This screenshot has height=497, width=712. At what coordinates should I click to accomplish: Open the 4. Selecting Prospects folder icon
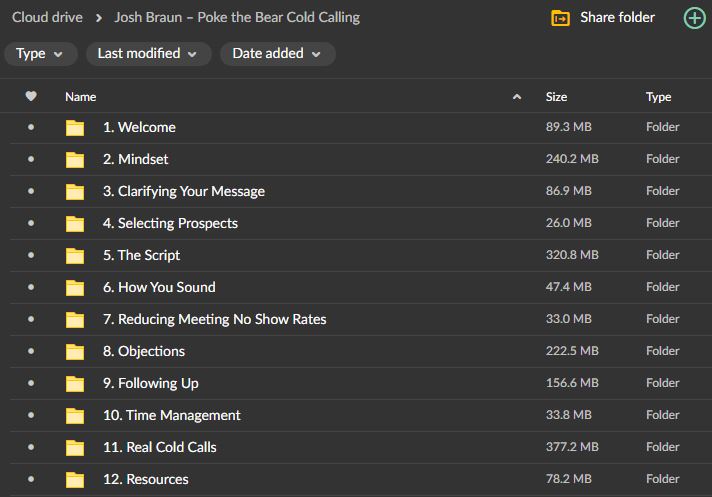click(75, 224)
